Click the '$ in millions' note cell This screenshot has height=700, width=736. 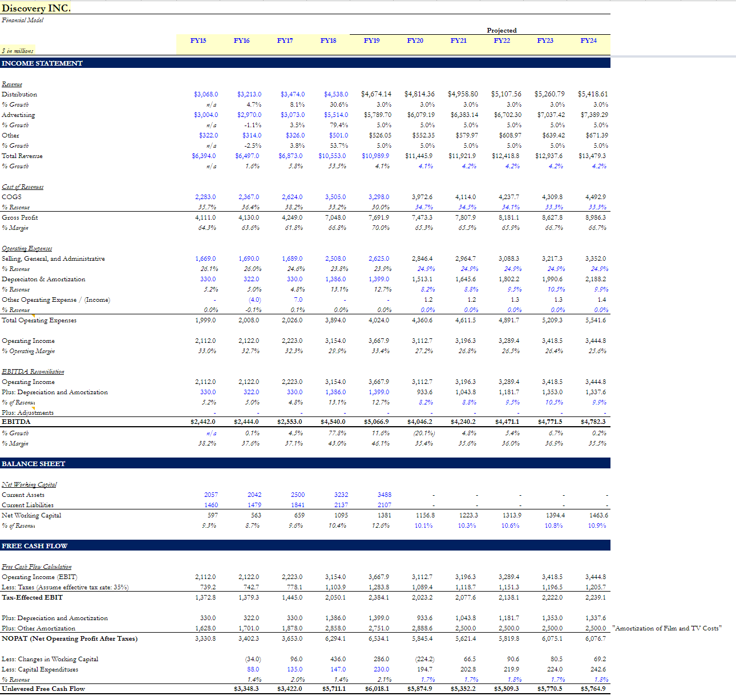(x=18, y=51)
